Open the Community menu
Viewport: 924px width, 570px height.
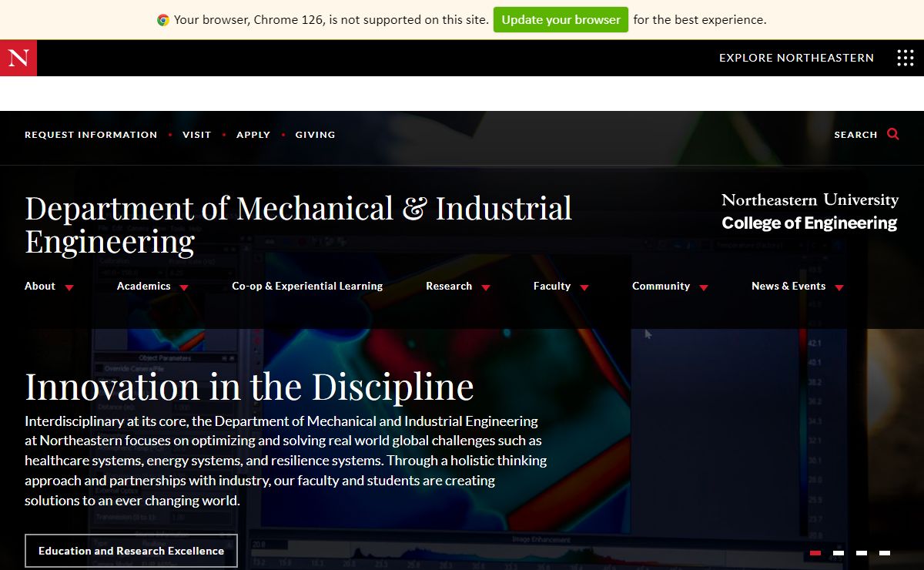click(x=661, y=286)
